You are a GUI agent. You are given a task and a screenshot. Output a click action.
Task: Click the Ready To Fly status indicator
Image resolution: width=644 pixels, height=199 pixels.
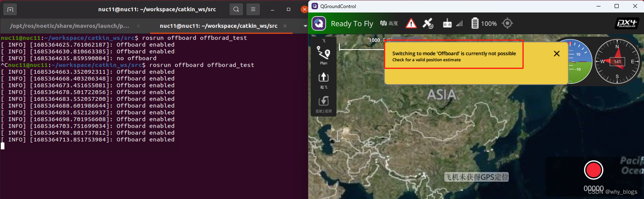coord(352,24)
